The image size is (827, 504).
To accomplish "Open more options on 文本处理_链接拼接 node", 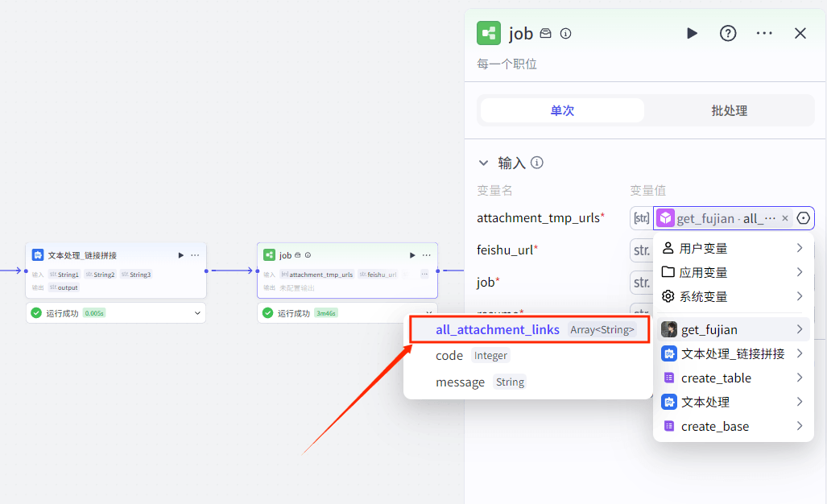I will click(195, 255).
